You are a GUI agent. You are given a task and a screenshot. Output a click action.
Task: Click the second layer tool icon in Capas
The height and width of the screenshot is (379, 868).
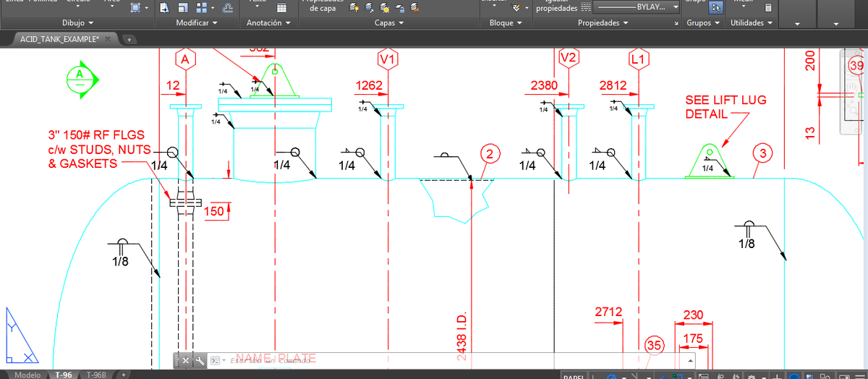[x=370, y=8]
